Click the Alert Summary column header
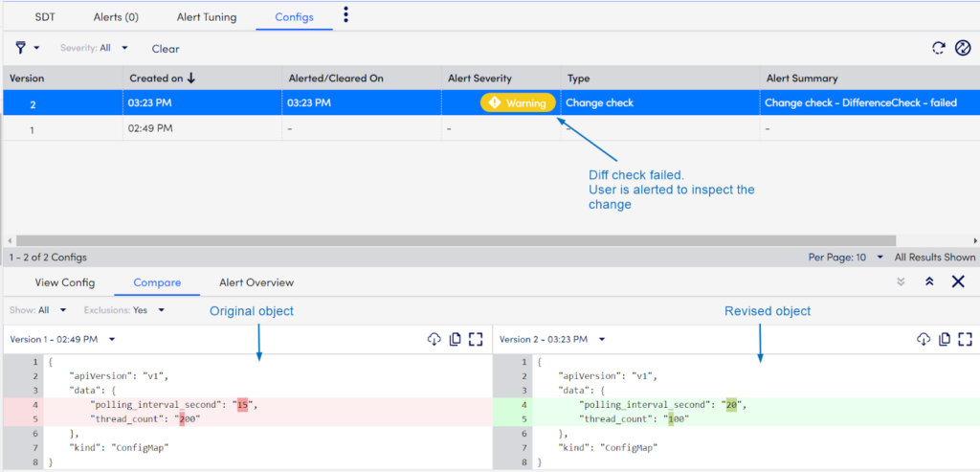 click(x=802, y=79)
